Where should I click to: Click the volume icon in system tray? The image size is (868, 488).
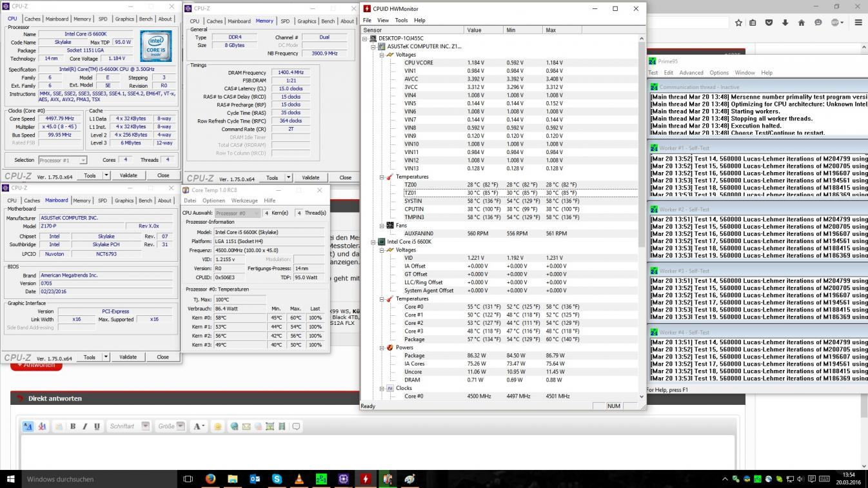801,479
